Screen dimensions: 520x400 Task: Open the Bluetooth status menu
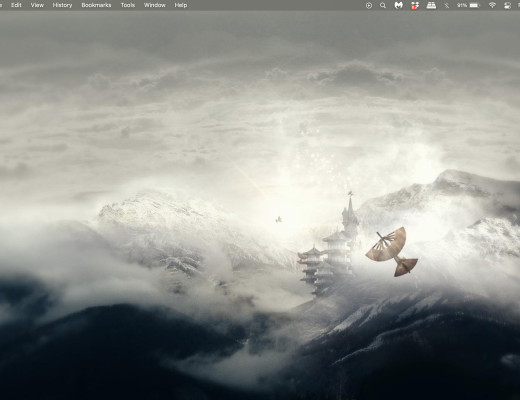447,5
